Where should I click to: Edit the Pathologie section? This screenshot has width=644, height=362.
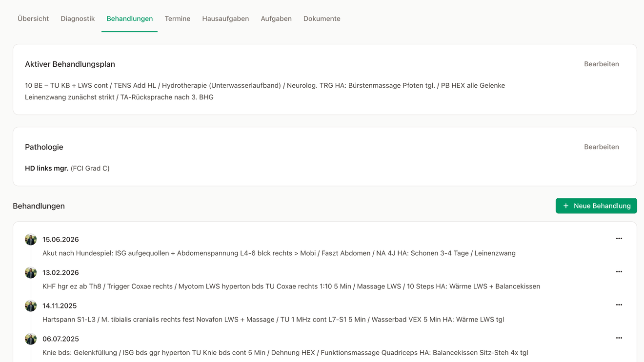click(602, 147)
